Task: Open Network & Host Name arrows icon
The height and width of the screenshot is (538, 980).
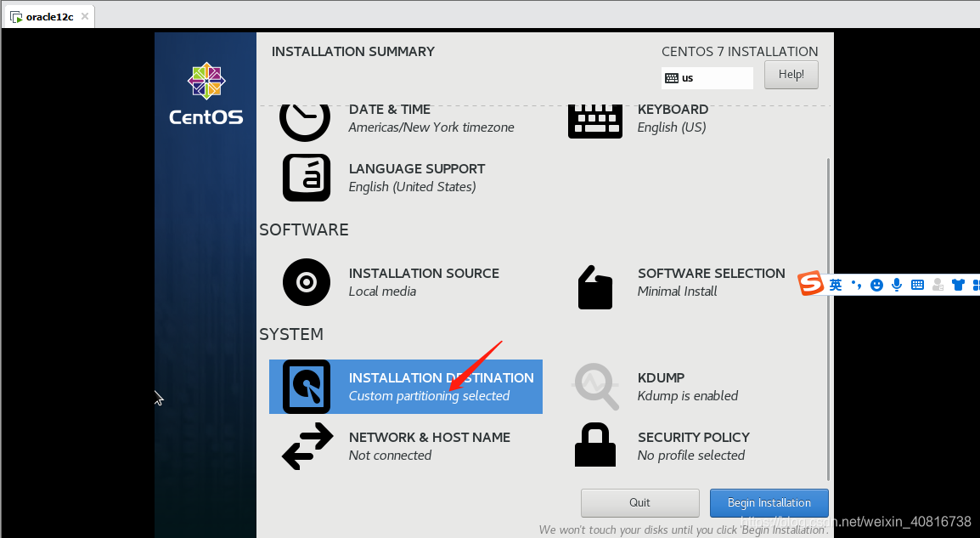Action: tap(307, 446)
